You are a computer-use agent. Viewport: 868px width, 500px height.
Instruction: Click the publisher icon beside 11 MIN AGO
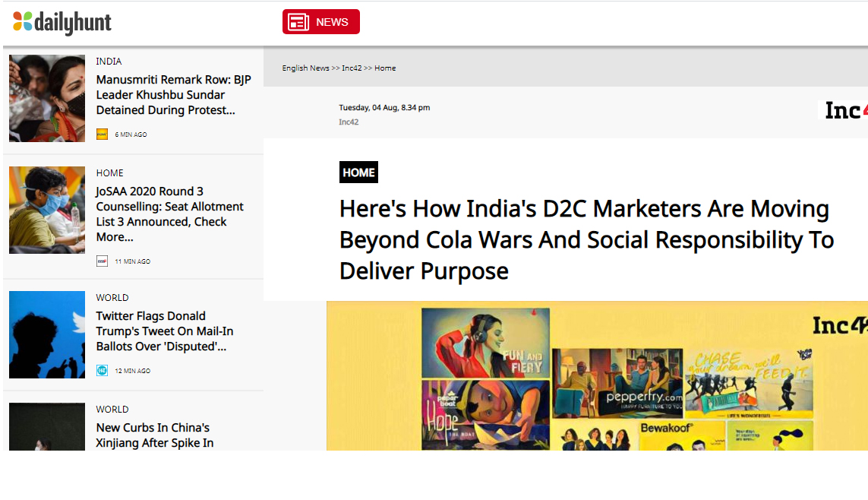point(102,261)
